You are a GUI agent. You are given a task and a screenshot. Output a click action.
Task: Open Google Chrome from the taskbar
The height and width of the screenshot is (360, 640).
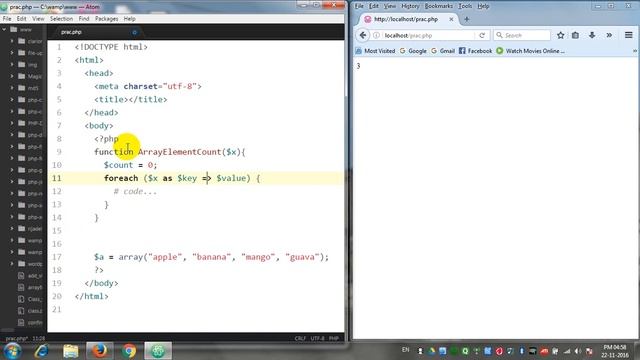coord(129,351)
